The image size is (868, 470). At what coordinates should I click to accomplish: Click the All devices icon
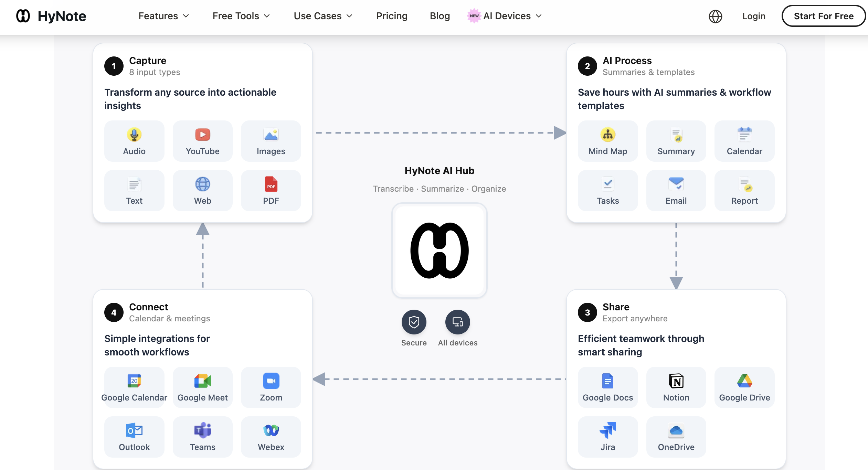(x=457, y=322)
